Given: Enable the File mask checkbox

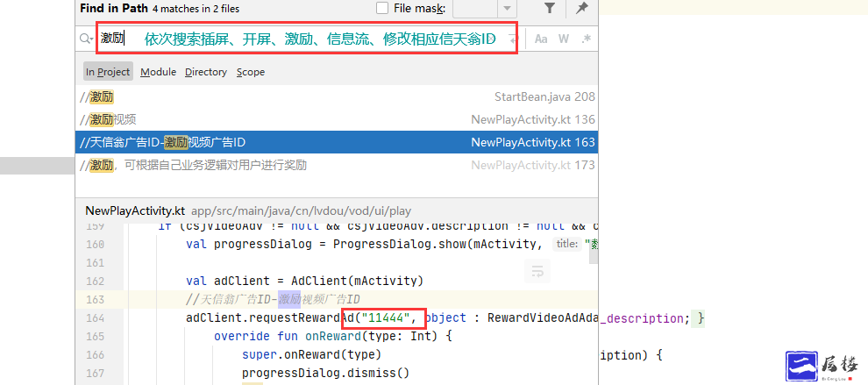Looking at the screenshot, I should tap(382, 8).
